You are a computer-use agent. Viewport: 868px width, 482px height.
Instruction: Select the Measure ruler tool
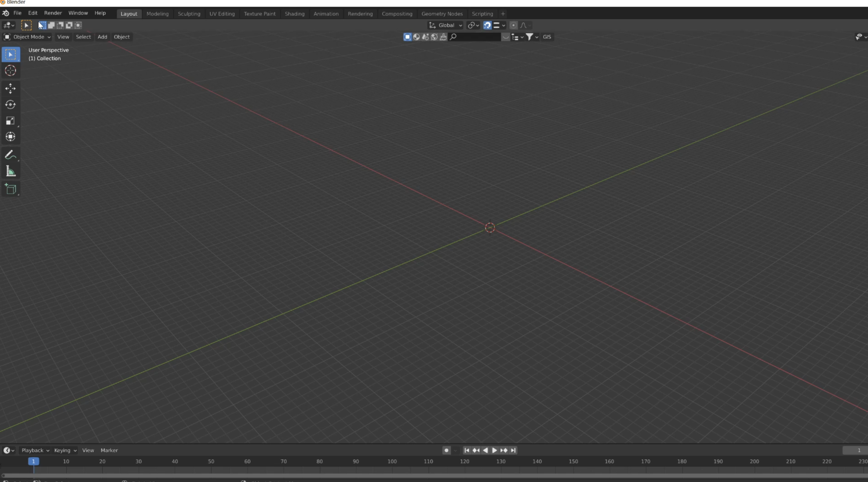click(10, 172)
